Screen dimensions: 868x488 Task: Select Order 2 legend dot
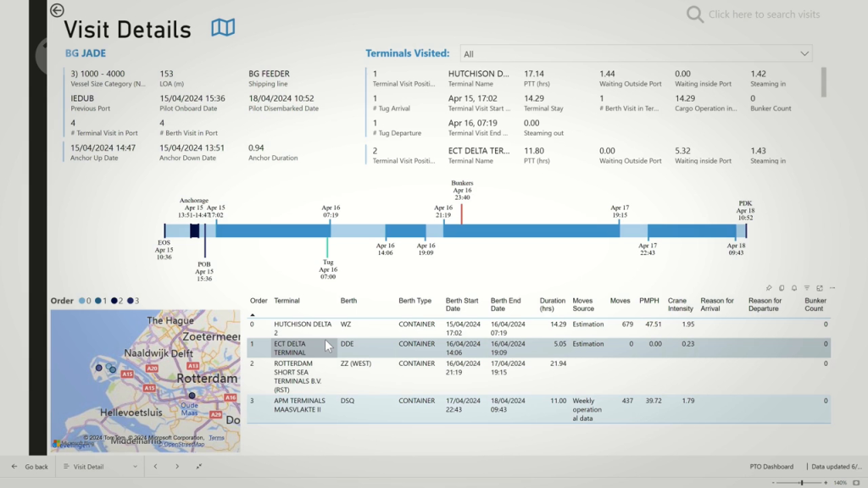(x=114, y=301)
